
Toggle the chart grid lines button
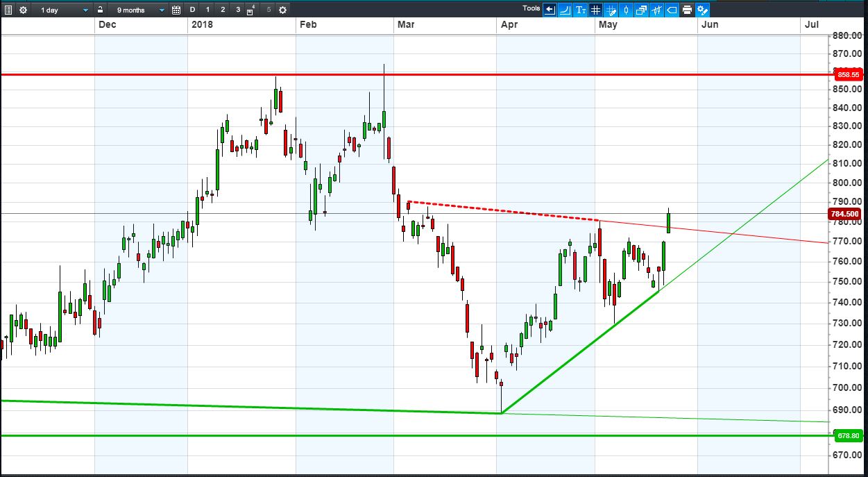point(595,10)
